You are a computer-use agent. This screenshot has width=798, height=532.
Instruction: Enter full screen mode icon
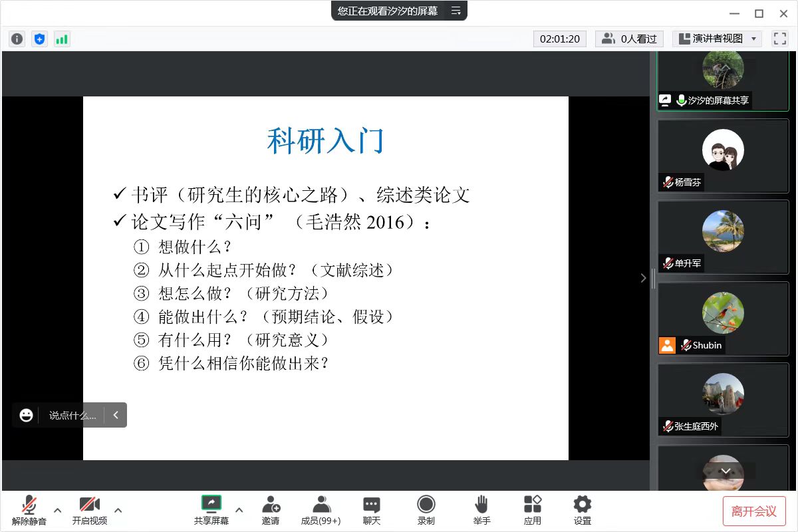click(x=779, y=39)
